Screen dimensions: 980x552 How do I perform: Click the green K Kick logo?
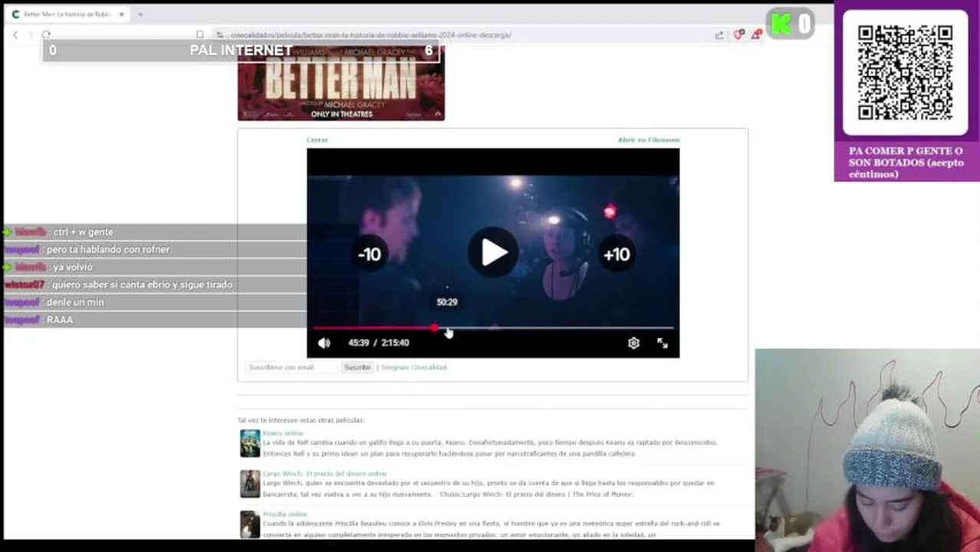click(x=781, y=25)
